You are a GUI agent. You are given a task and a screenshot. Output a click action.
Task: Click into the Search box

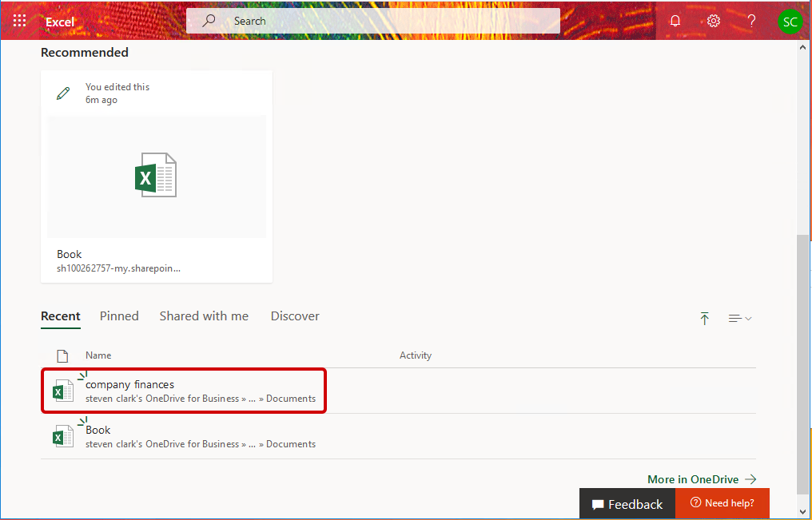(x=384, y=22)
